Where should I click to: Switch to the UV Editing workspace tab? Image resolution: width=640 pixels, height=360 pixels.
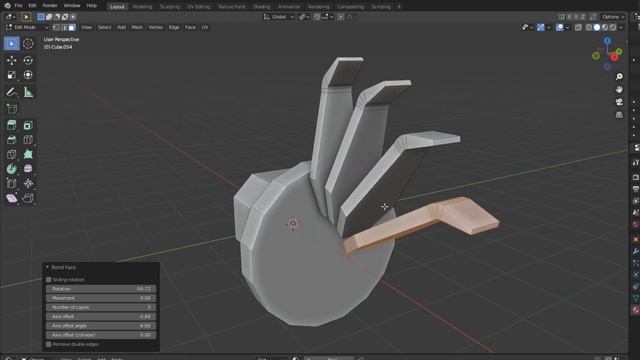pos(198,7)
